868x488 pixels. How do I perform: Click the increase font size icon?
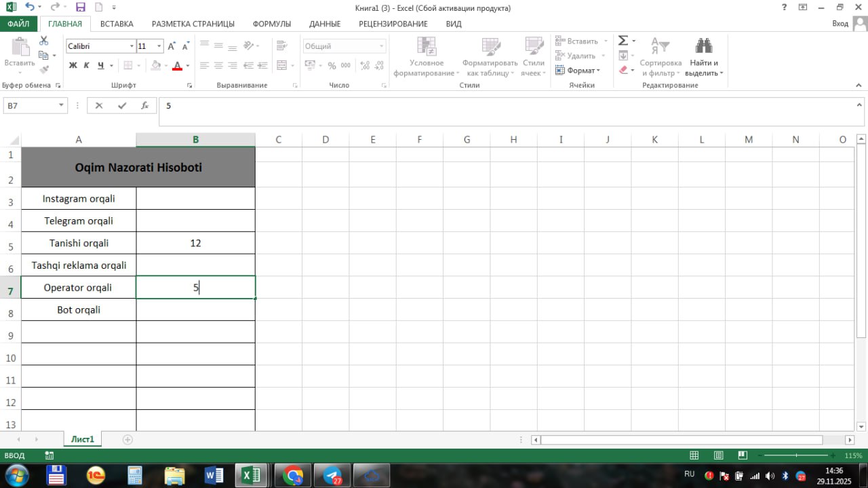[x=172, y=46]
